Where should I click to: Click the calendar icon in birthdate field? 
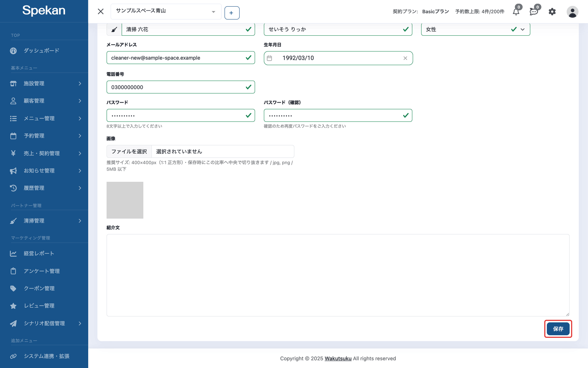point(269,58)
